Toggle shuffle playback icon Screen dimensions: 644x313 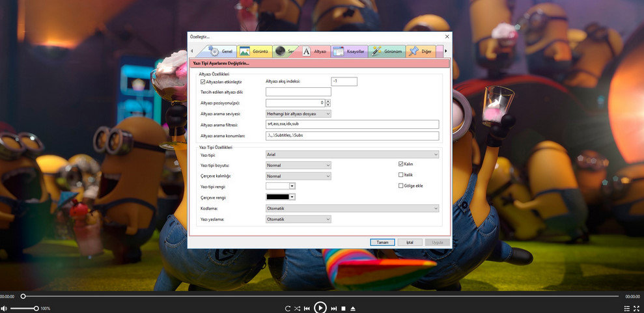point(297,308)
